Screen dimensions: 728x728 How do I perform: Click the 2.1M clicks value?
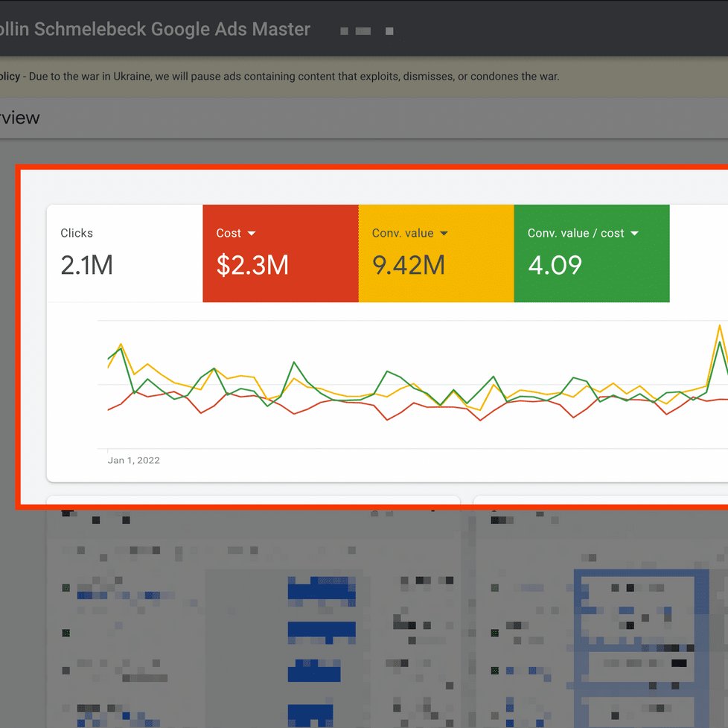coord(87,265)
